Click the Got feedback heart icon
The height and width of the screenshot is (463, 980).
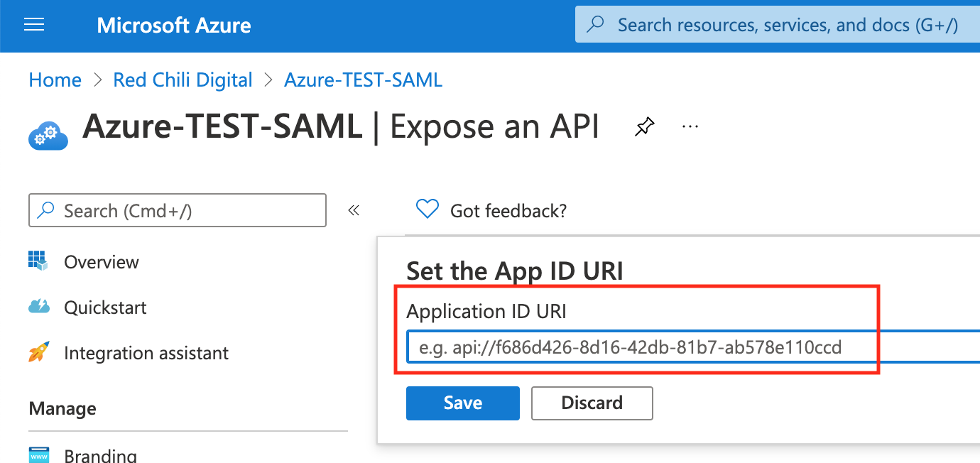(427, 209)
